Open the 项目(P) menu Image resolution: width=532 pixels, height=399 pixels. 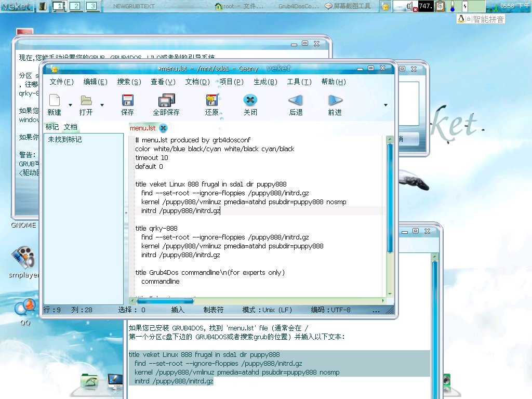point(231,82)
